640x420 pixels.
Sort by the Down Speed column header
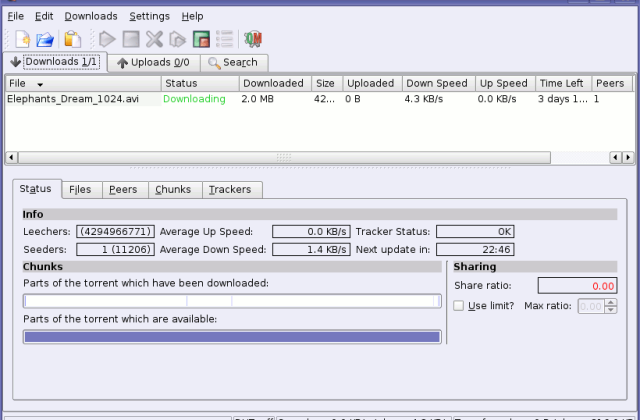439,83
